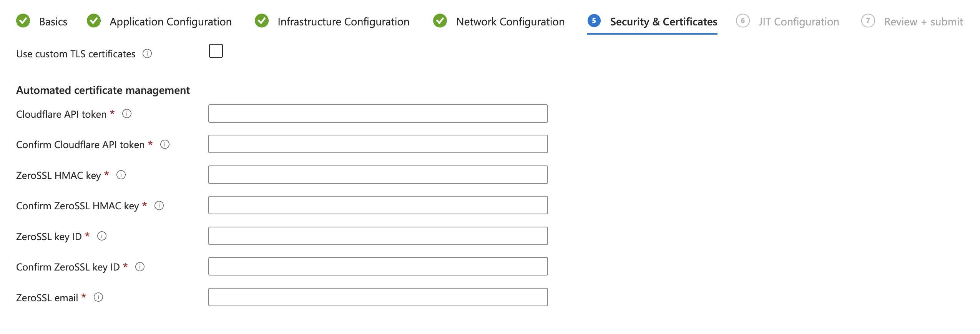Click the ZeroSSL key ID text box
The width and height of the screenshot is (980, 334).
[378, 236]
